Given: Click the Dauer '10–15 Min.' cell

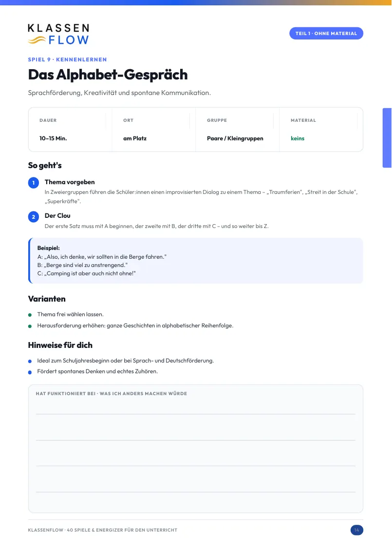Looking at the screenshot, I should click(70, 130).
